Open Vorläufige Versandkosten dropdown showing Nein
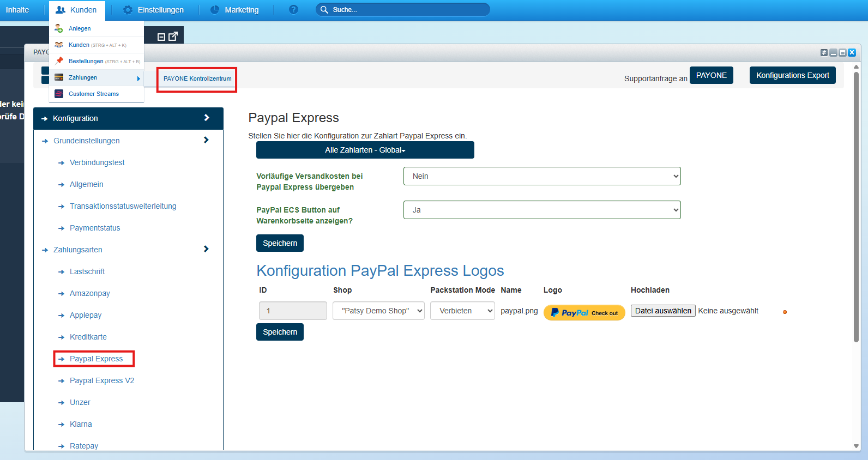The image size is (868, 460). (x=542, y=176)
